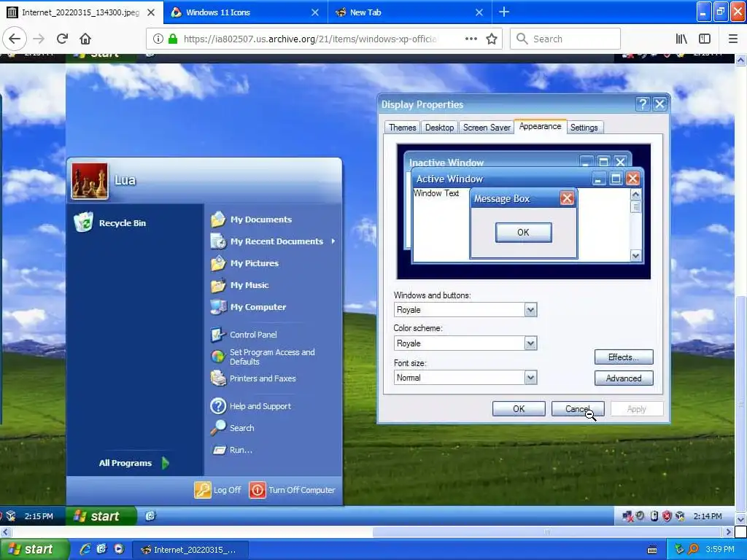Select Set Program Access and Defaults
The width and height of the screenshot is (747, 560).
tap(263, 357)
